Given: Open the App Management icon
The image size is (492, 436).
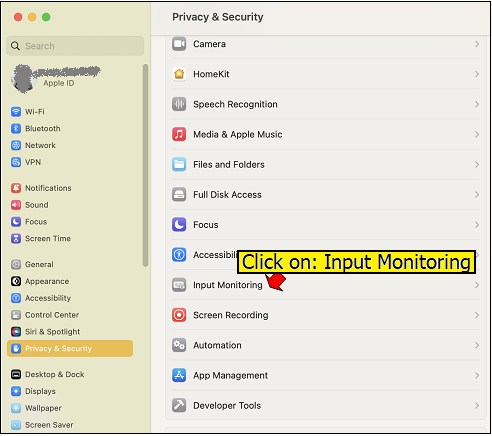Looking at the screenshot, I should [x=179, y=375].
